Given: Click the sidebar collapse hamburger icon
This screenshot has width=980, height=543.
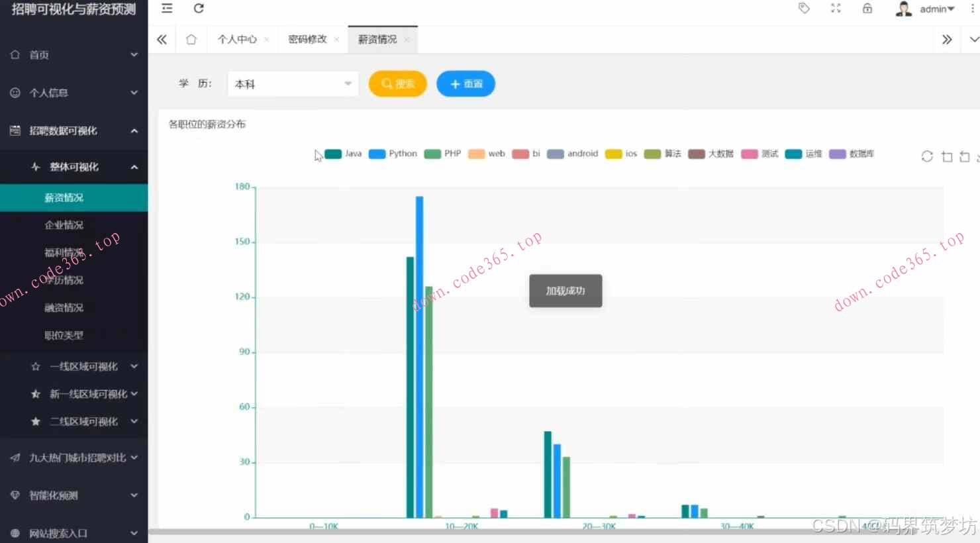Looking at the screenshot, I should click(x=167, y=9).
